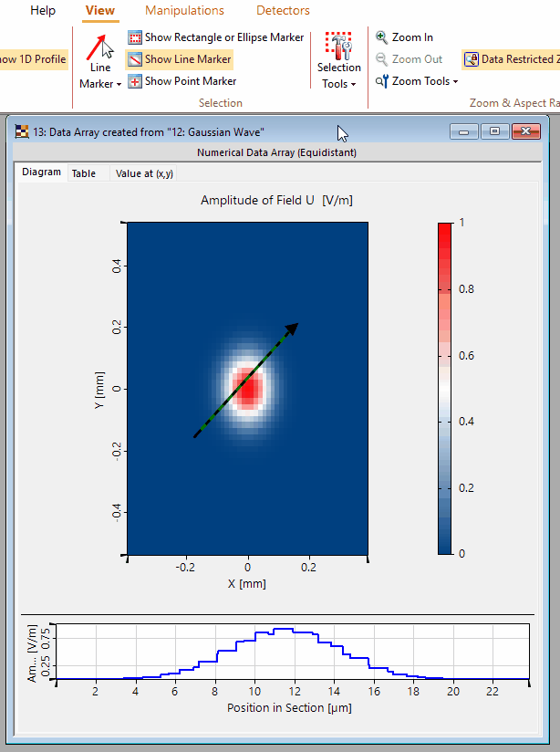Click the 'Position in Section [µm]' label

coord(289,708)
